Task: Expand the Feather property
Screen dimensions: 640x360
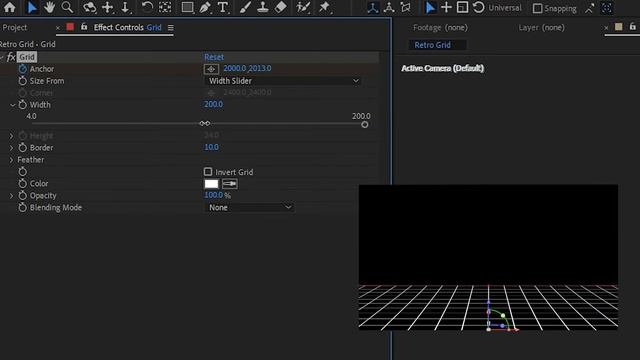Action: [11, 160]
